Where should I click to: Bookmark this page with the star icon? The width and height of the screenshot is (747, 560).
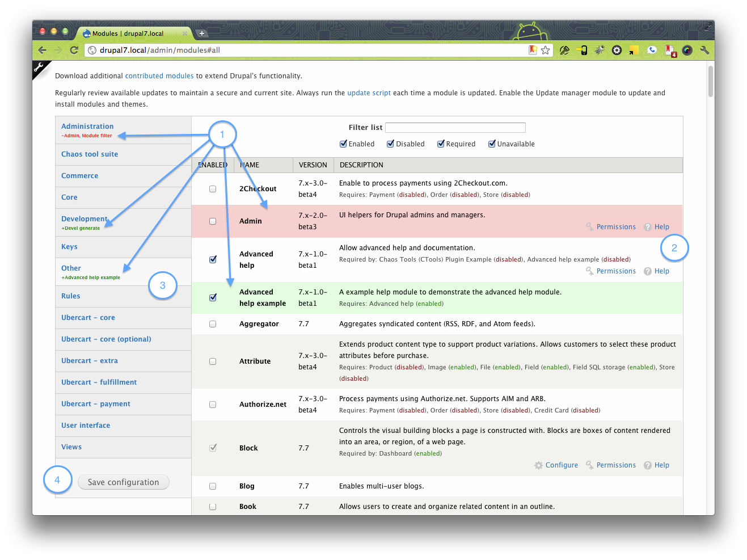click(545, 50)
